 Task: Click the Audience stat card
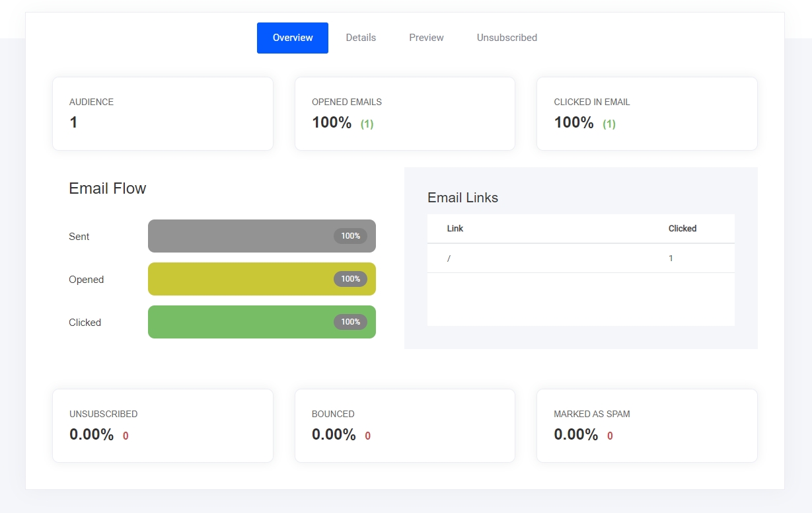pos(163,114)
